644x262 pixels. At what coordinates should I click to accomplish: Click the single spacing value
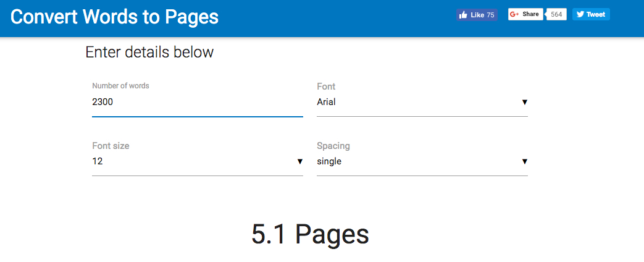(x=329, y=161)
